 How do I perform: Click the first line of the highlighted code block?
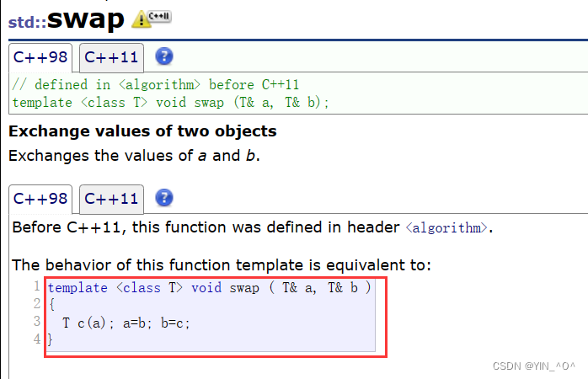point(209,287)
